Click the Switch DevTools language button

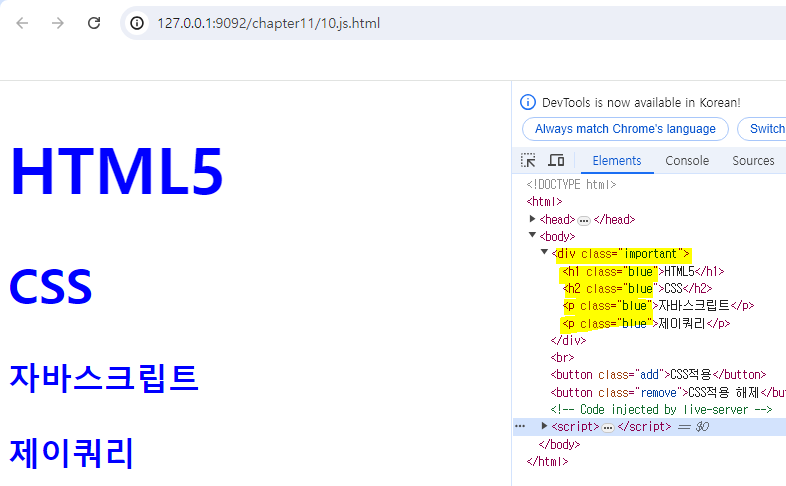coord(762,129)
